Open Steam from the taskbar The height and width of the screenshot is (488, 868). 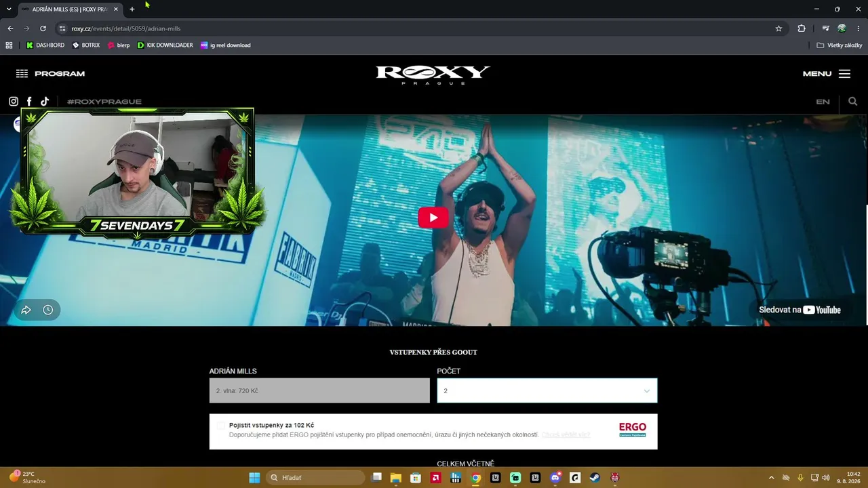(595, 478)
